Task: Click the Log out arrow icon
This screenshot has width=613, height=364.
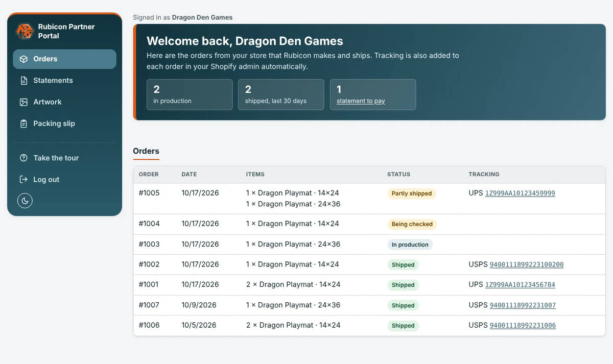Action: tap(23, 180)
